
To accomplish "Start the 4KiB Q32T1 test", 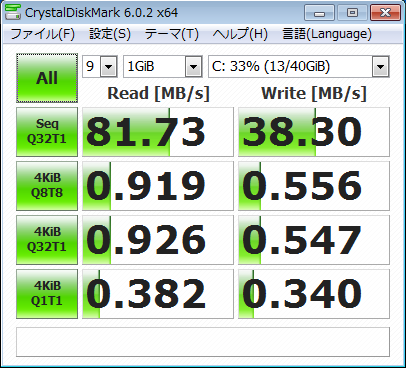I will pyautogui.click(x=47, y=240).
